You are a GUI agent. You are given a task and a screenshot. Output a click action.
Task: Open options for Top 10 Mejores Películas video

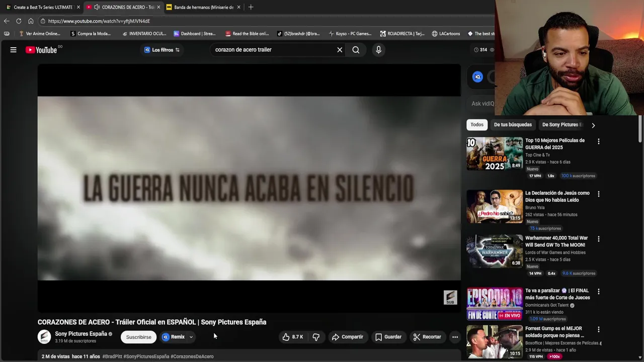[598, 142]
